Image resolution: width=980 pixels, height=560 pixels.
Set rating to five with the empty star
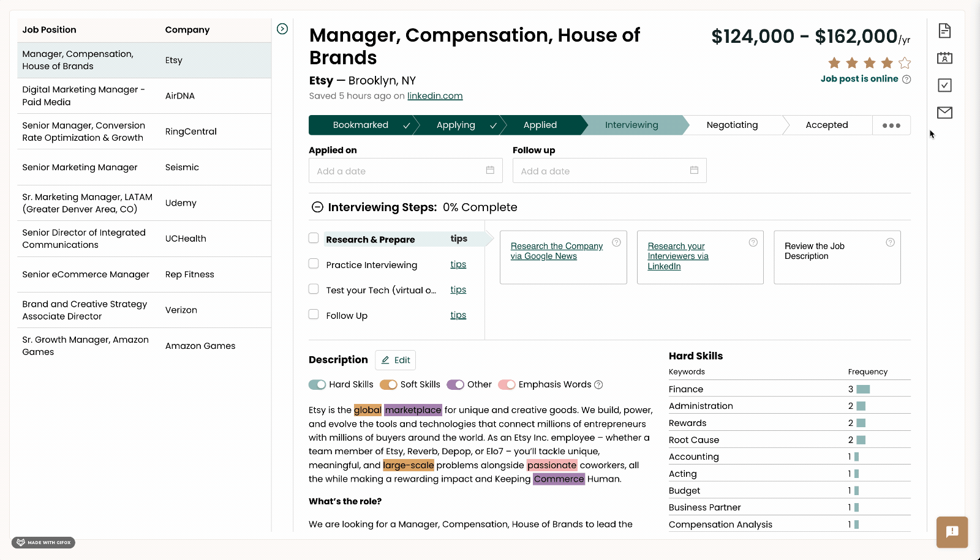(x=905, y=63)
